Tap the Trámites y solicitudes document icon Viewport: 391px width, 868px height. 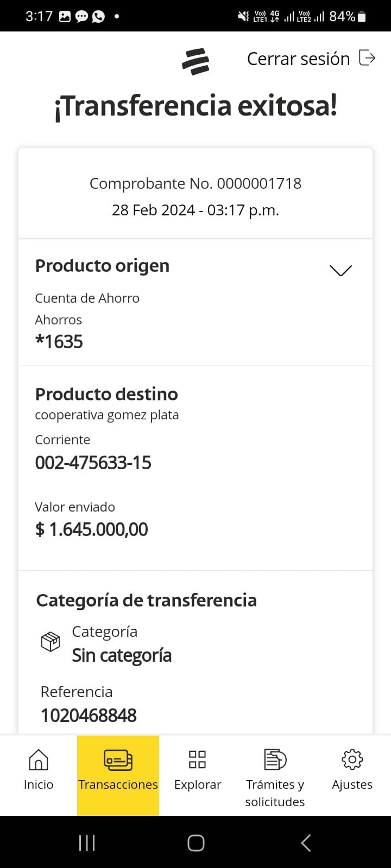click(275, 759)
